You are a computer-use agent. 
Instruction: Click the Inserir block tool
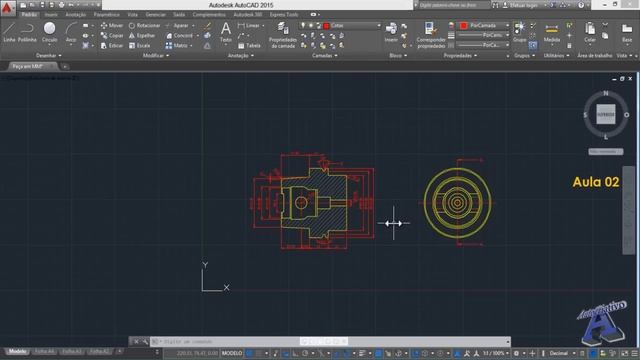pos(391,32)
